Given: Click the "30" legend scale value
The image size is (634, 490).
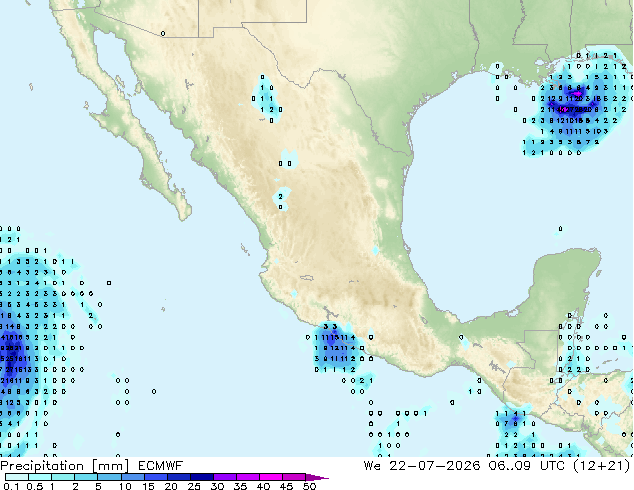Looking at the screenshot, I should pos(217,486).
